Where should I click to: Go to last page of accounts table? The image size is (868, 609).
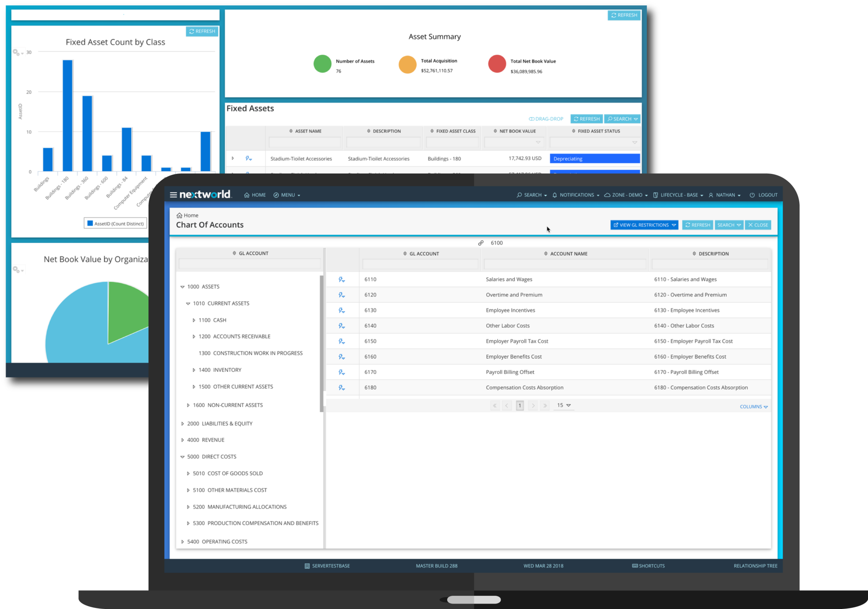click(x=545, y=405)
